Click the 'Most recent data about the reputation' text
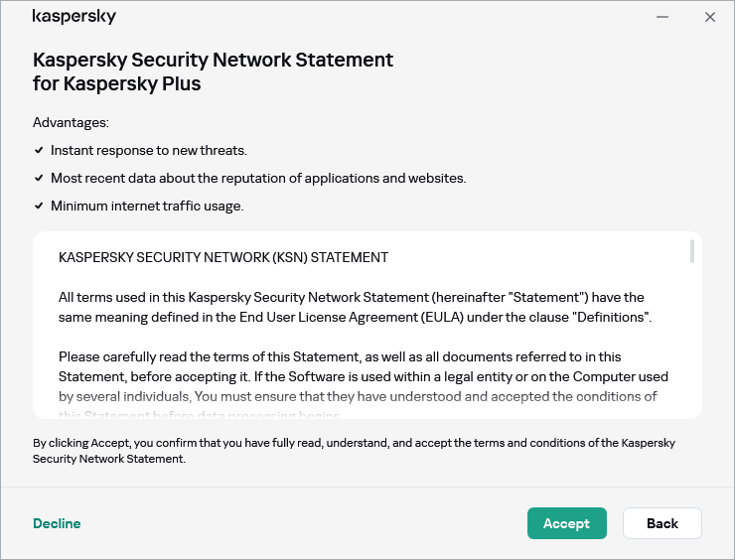Viewport: 735px width, 560px height. click(258, 179)
